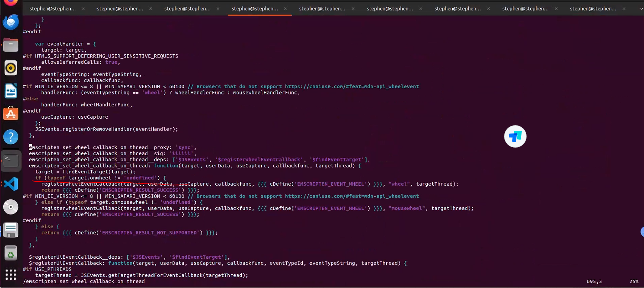Open Thunderbird Mail from the dock
The image size is (644, 288).
click(x=11, y=22)
